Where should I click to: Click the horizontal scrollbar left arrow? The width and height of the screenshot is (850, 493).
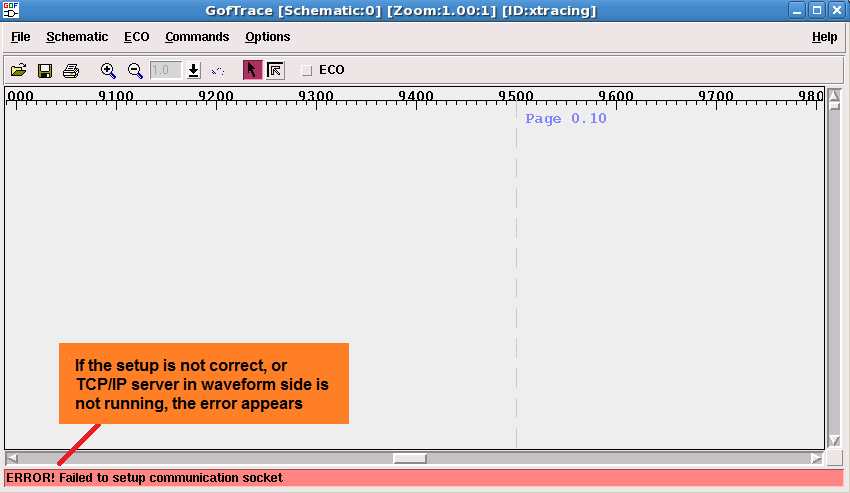point(12,458)
